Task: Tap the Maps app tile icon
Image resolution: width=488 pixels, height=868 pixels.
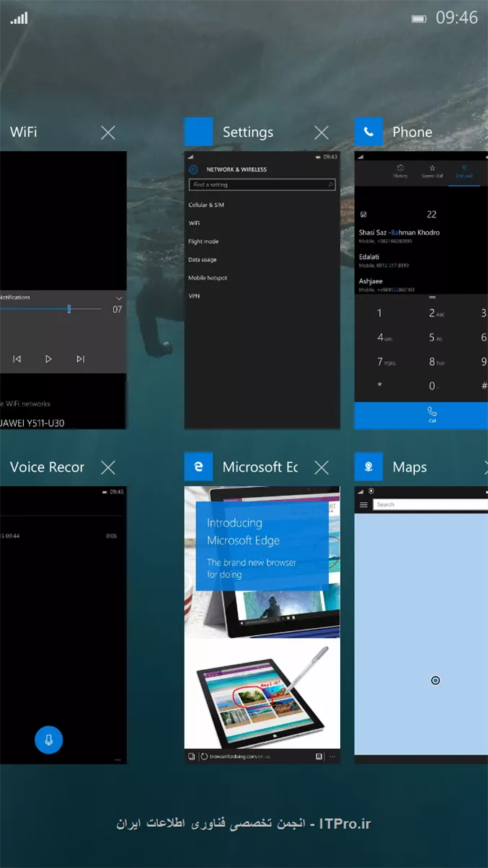Action: 368,467
